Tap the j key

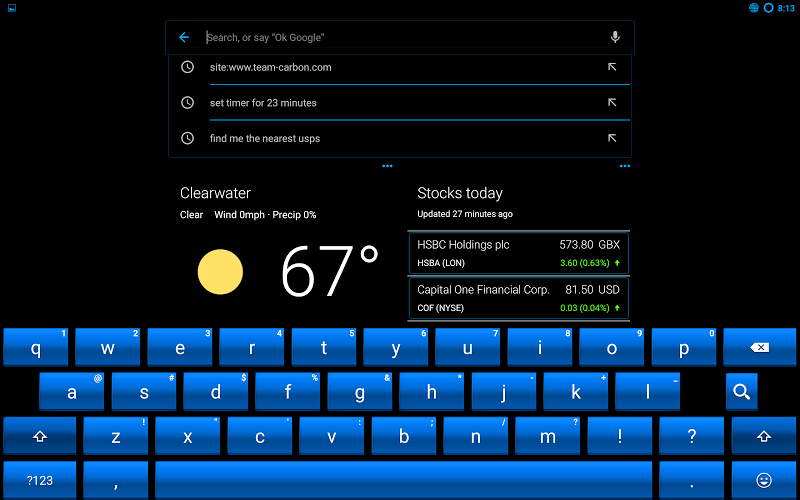click(x=504, y=392)
